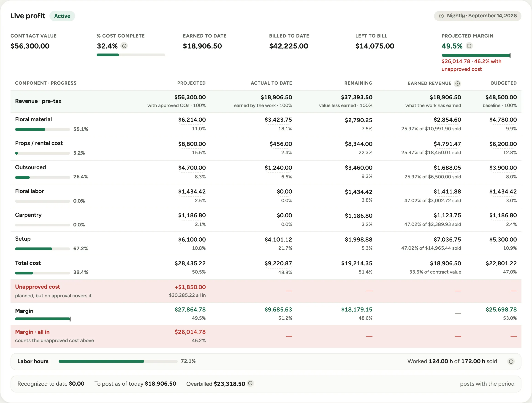Open info icon beside Earned Revenue header
Screen dimensions: 532x403
pyautogui.click(x=457, y=83)
